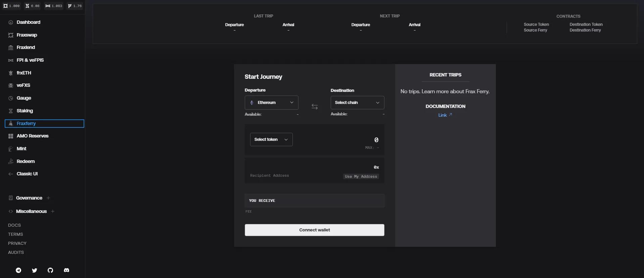The width and height of the screenshot is (644, 278).
Task: Swap departure and destination chains
Action: 315,107
